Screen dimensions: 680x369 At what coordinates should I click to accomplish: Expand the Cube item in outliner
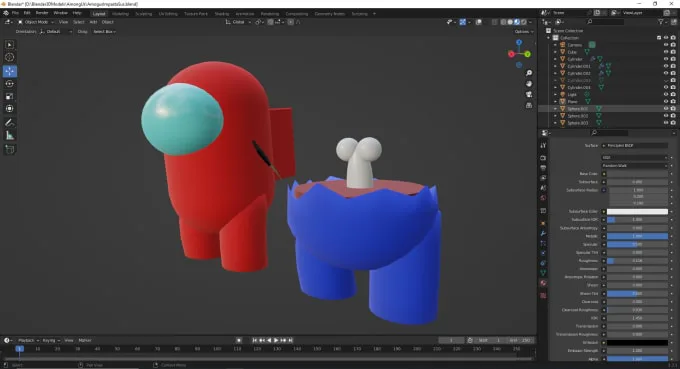pos(556,52)
